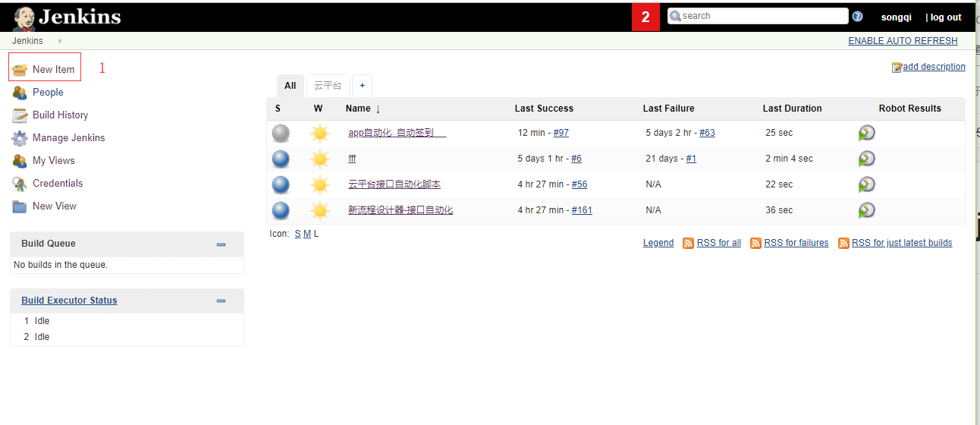Open last success build #56
The height and width of the screenshot is (425, 980).
coord(580,184)
